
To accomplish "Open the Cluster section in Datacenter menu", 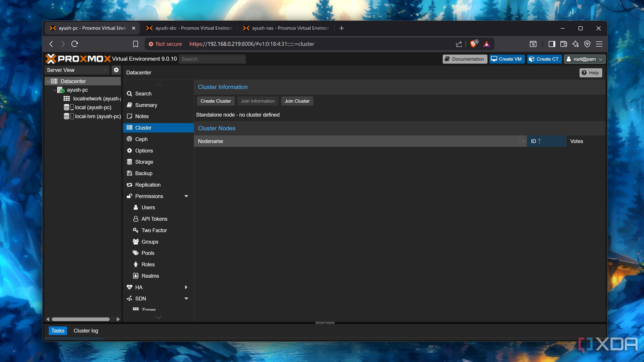I will 158,128.
